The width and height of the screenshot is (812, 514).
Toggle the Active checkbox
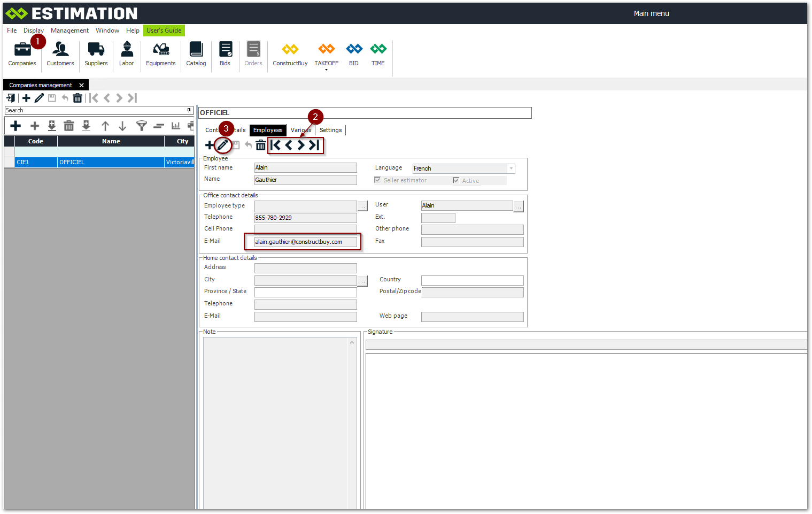point(456,180)
